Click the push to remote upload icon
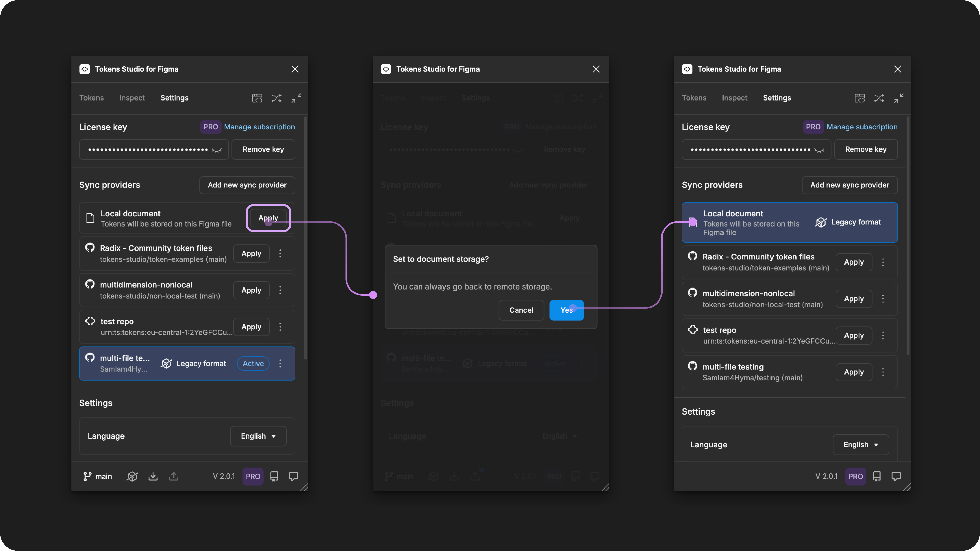Viewport: 980px width, 551px height. [x=174, y=476]
